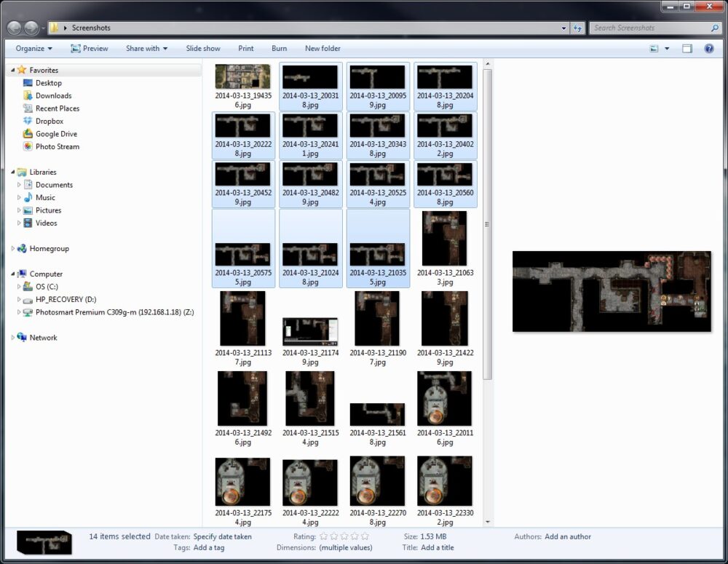728x564 pixels.
Task: Toggle the preview pane button
Action: (687, 49)
